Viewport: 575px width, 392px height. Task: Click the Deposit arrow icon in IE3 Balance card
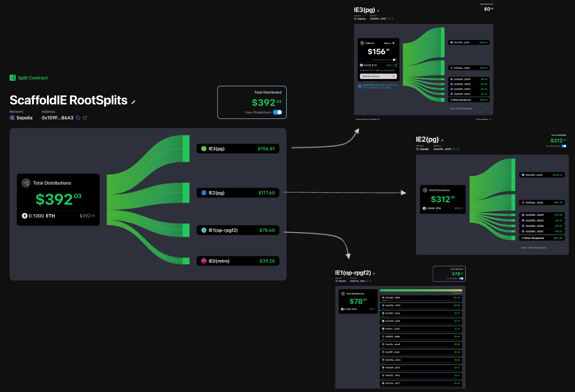(393, 43)
